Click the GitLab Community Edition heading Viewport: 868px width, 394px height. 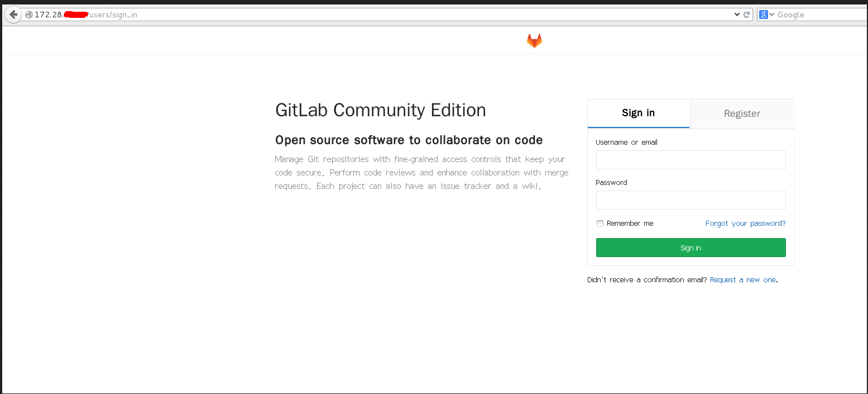click(381, 110)
